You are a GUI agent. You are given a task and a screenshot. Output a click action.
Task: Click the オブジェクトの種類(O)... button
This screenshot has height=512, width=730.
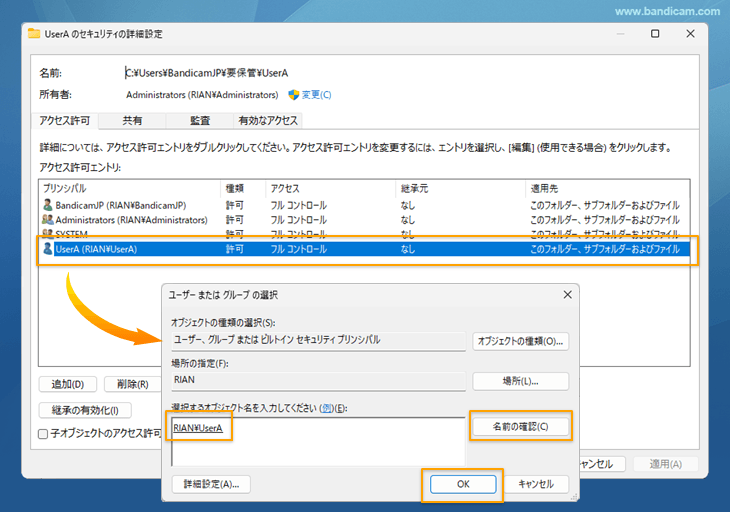(520, 341)
